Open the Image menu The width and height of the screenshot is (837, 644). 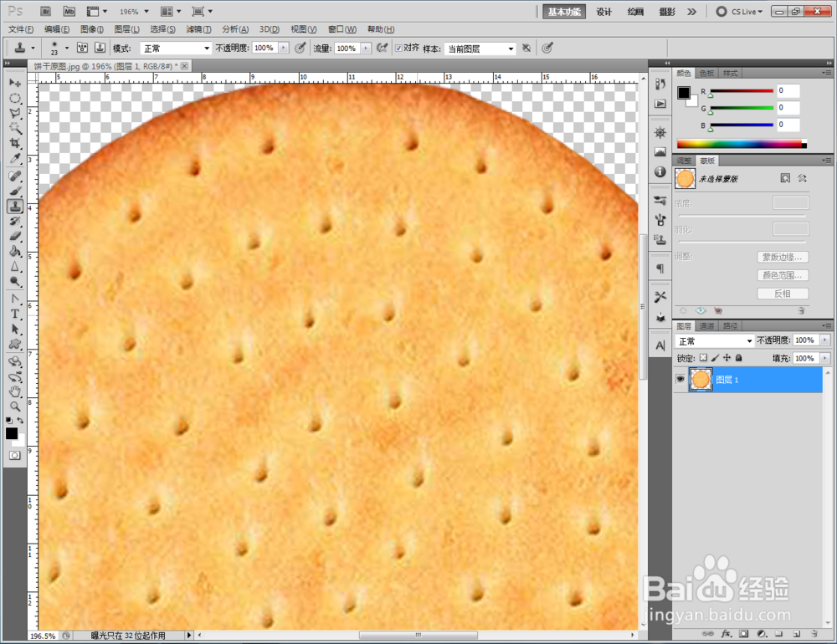click(x=92, y=29)
